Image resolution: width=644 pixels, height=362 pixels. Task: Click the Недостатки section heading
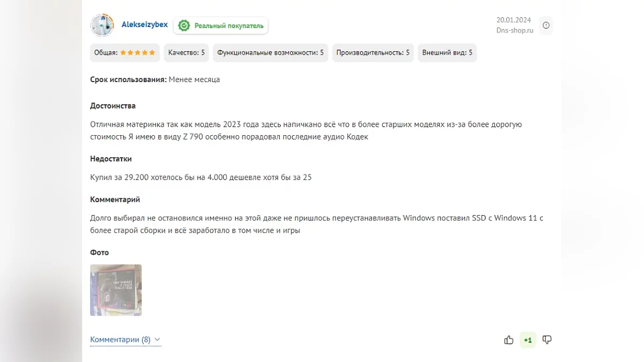(x=111, y=159)
